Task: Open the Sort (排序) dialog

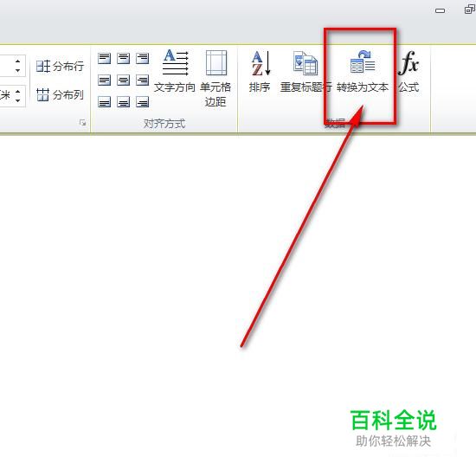Action: pos(260,72)
